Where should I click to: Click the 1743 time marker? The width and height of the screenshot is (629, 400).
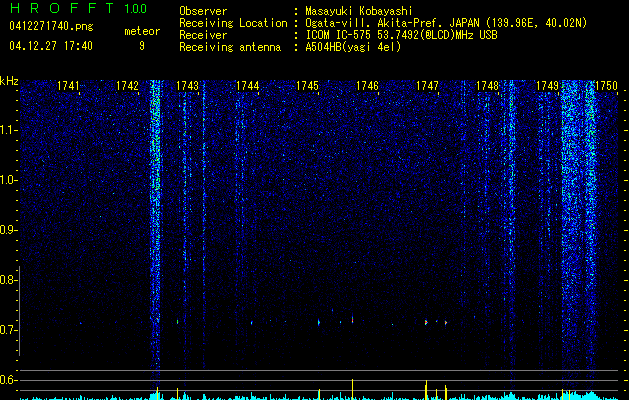187,85
